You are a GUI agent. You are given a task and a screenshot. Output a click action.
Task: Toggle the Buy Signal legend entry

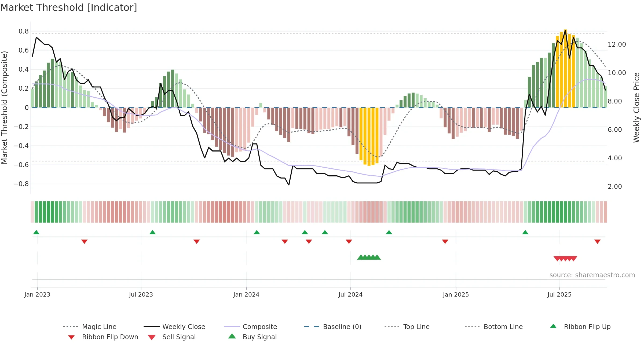[252, 337]
